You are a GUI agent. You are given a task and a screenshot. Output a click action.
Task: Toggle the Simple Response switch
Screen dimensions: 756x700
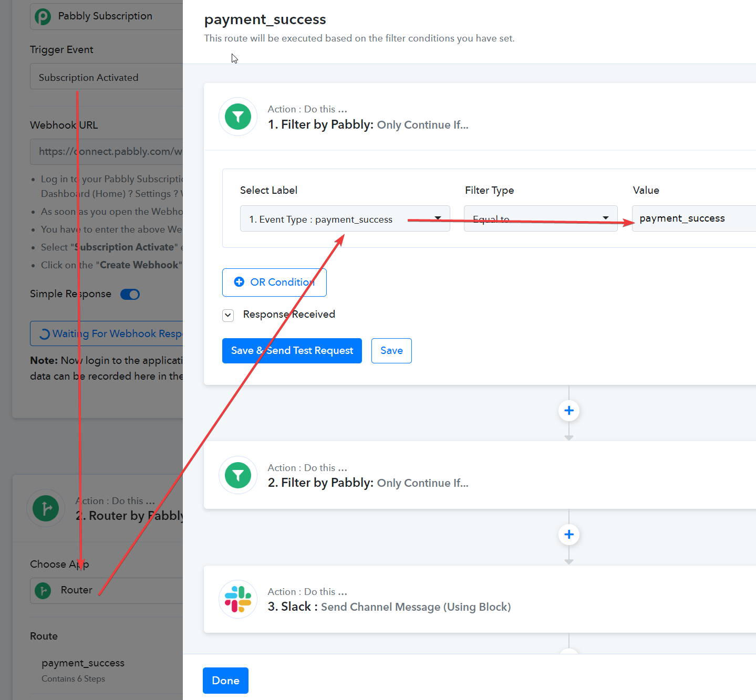[x=130, y=294]
